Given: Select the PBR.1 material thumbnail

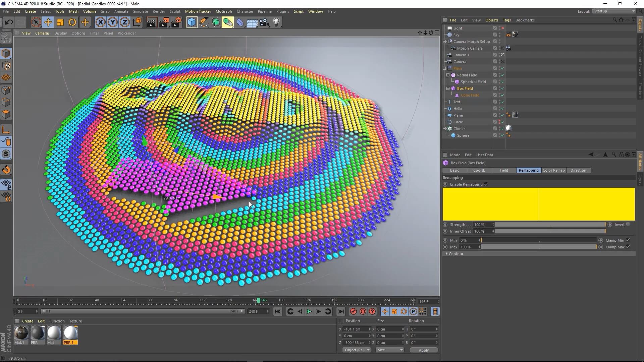Looking at the screenshot, I should click(x=70, y=333).
